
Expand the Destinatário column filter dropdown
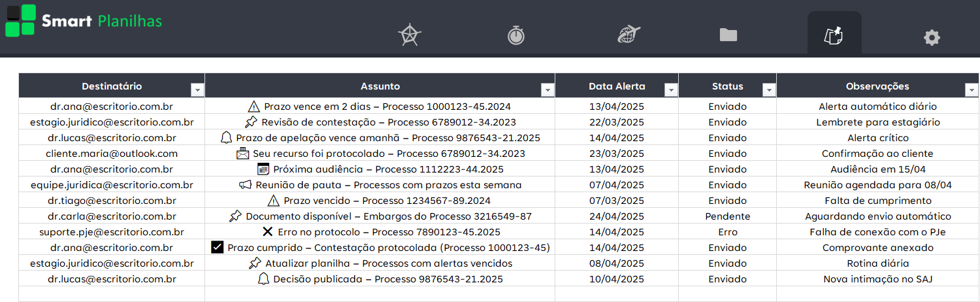tap(197, 90)
